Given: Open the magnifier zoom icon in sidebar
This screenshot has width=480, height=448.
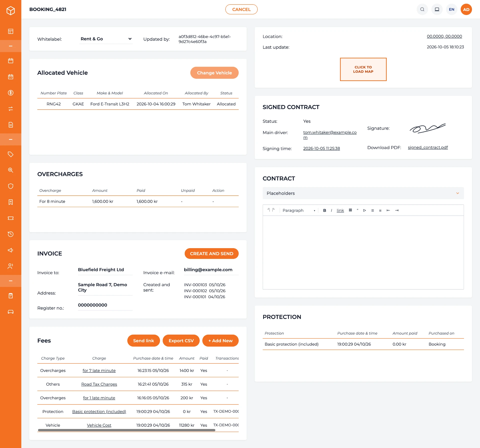Looking at the screenshot, I should [10, 170].
